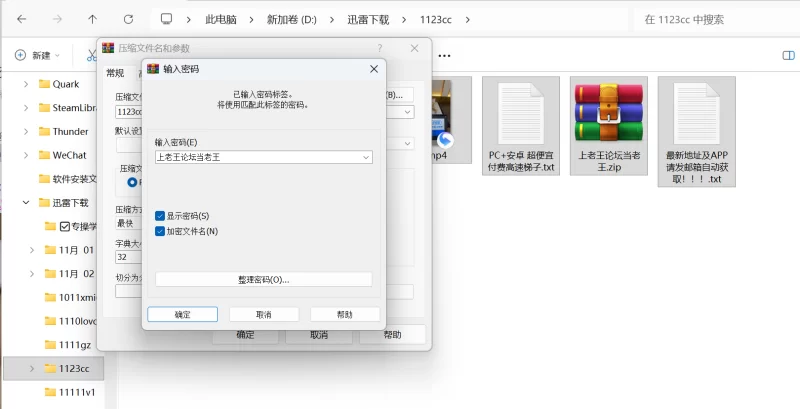Click the help question mark in 压缩文件名和参数
This screenshot has height=409, width=800.
[x=380, y=48]
